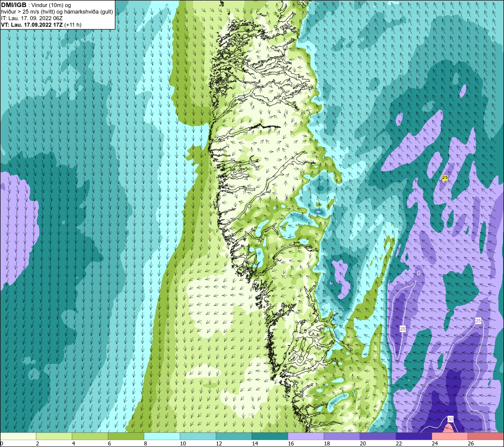Select the 10–12 m/s light teal legend swatch
This screenshot has height=447, width=504.
pyautogui.click(x=198, y=436)
